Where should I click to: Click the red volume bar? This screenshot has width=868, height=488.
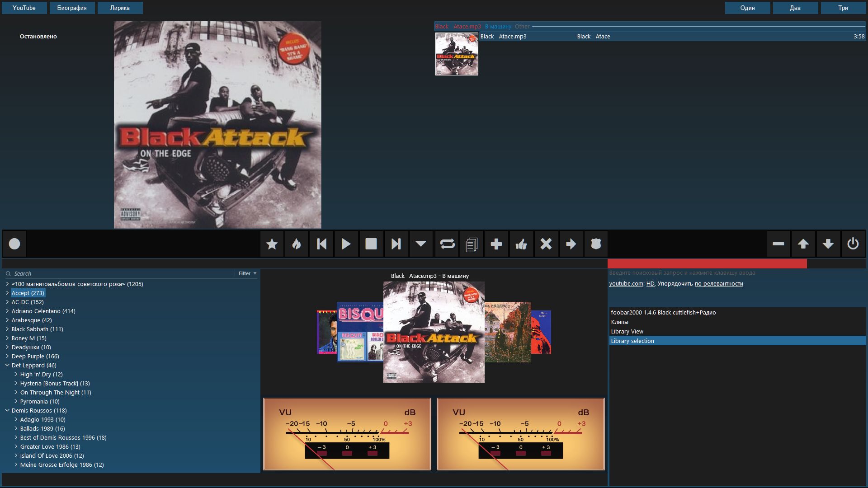click(x=707, y=264)
